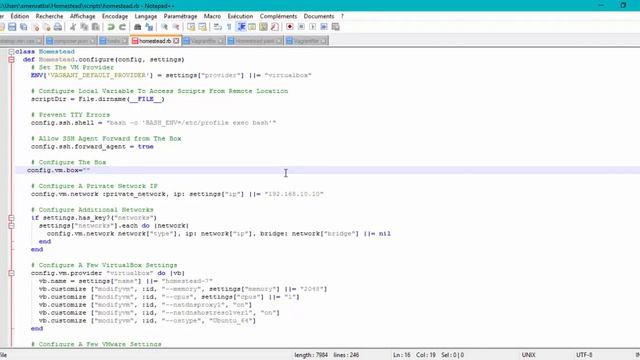Open the Encodage menu
Viewport: 640px width, 360px height.
tap(115, 16)
